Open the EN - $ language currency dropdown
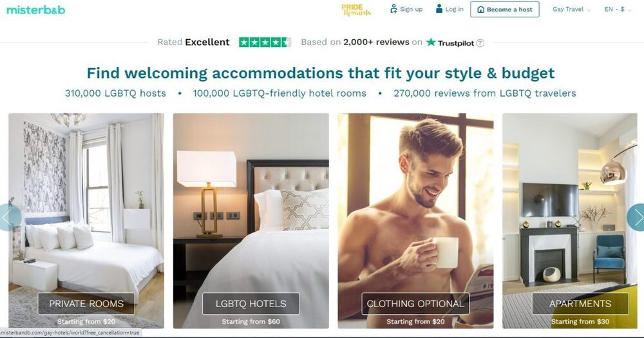 [618, 9]
